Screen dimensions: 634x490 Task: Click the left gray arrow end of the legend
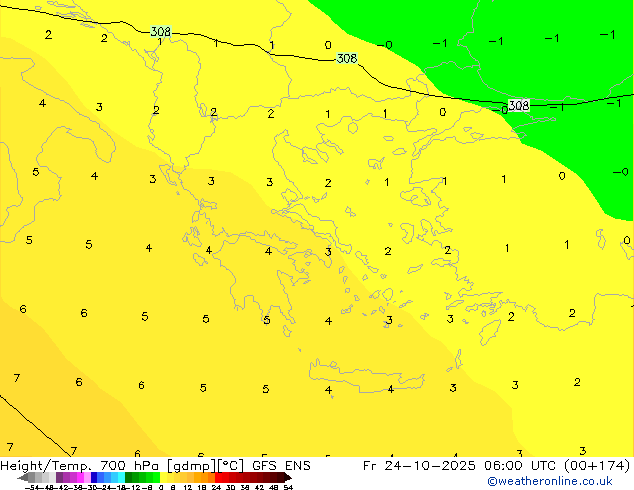click(23, 478)
